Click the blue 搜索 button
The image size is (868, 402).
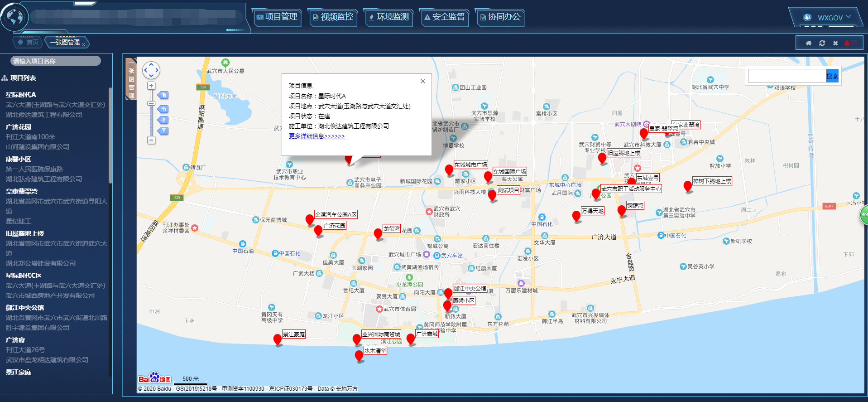(832, 76)
